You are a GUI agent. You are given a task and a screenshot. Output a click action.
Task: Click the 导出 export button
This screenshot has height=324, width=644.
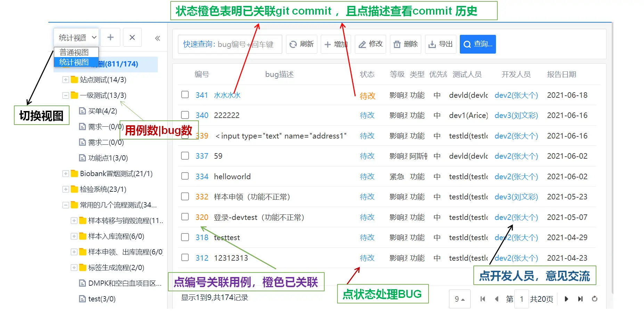coord(440,44)
